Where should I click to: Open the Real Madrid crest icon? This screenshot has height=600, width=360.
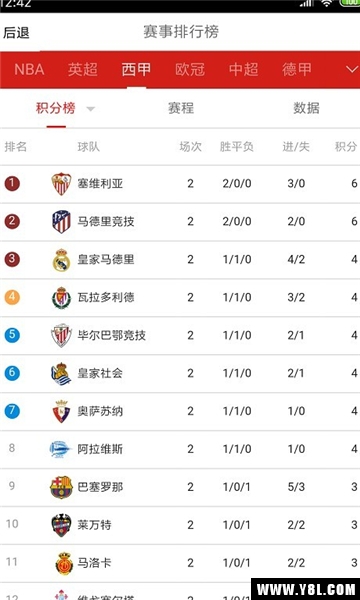tap(61, 260)
